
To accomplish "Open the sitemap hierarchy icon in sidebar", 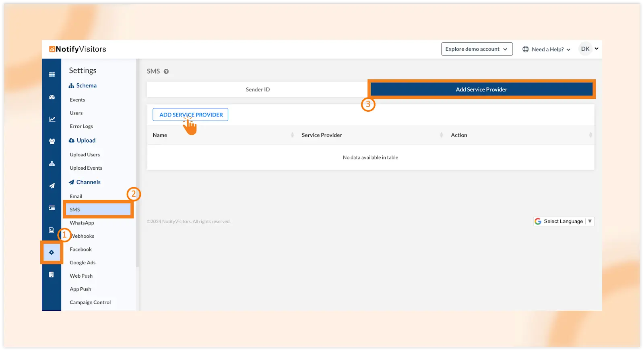I will pyautogui.click(x=52, y=164).
